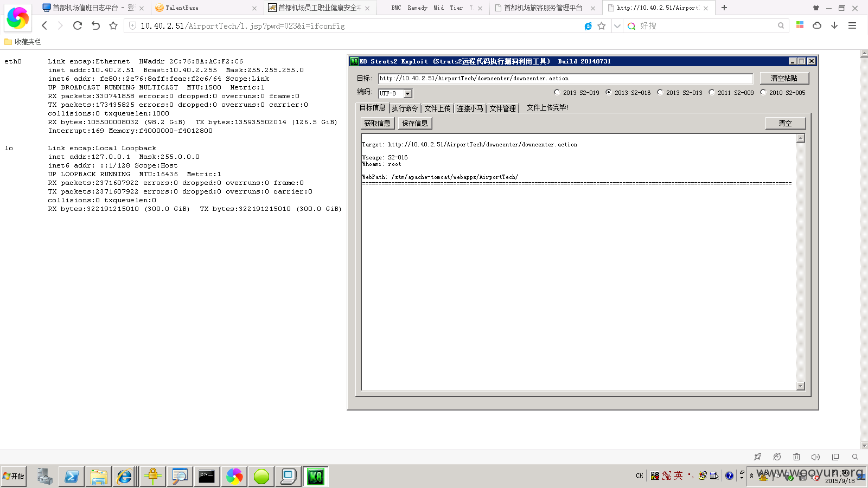Click the search magnifier icon

[781, 25]
